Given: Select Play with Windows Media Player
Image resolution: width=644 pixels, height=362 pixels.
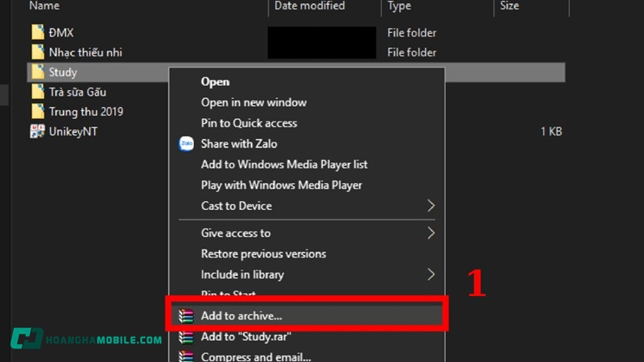Looking at the screenshot, I should click(281, 185).
